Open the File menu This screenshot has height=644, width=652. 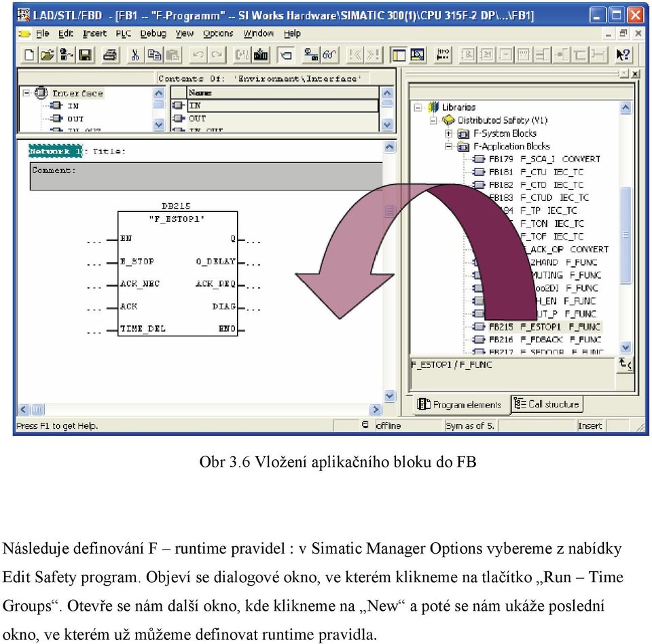(42, 33)
